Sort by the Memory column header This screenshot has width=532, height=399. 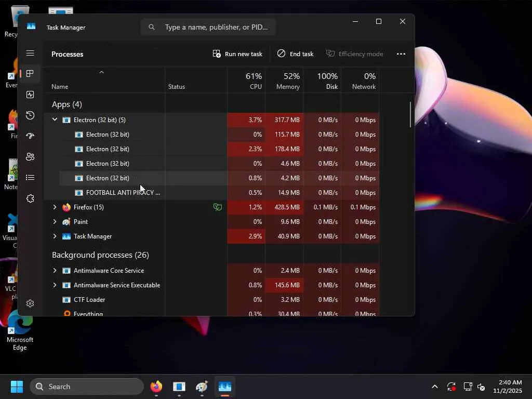(284, 81)
